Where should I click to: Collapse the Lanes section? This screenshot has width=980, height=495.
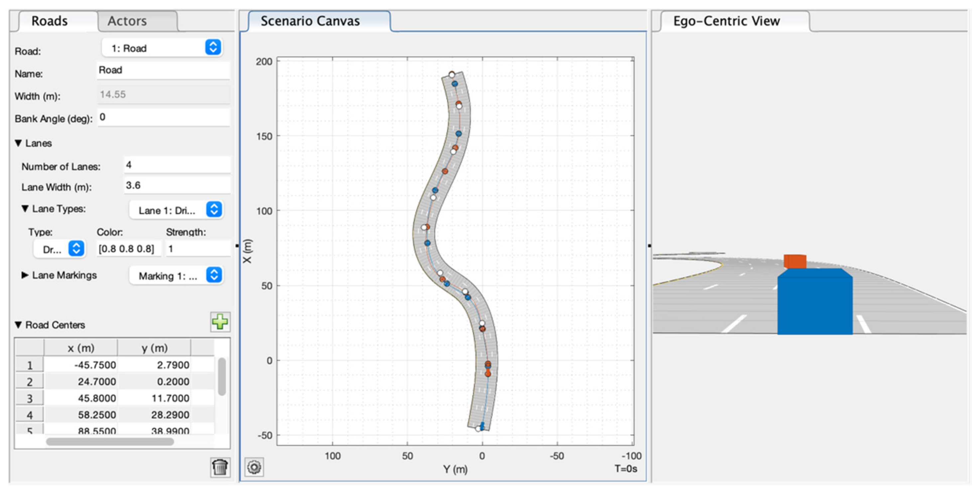18,143
